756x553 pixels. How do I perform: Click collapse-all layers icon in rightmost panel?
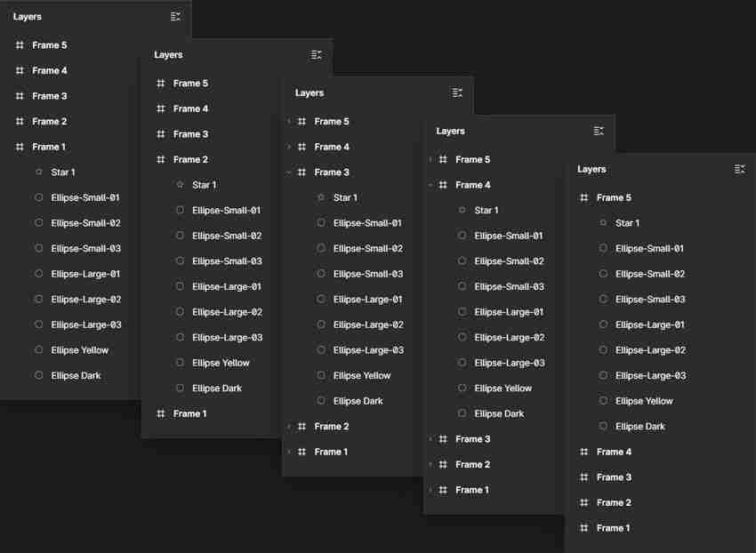click(x=740, y=169)
